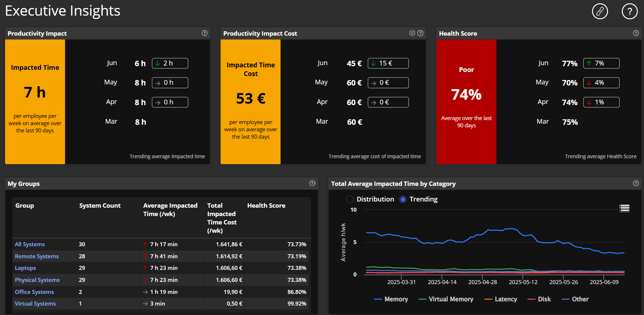The image size is (644, 315).
Task: Show Health Score panel help icon
Action: (x=636, y=33)
